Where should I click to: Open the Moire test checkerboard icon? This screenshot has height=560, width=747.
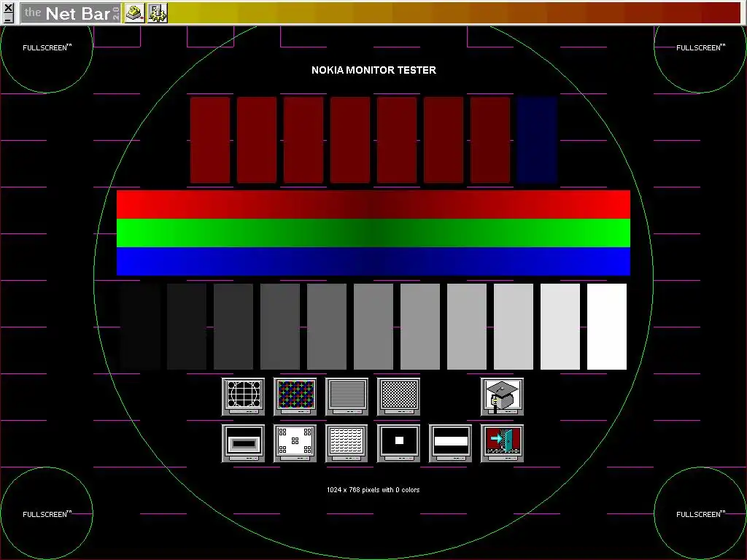pos(398,396)
